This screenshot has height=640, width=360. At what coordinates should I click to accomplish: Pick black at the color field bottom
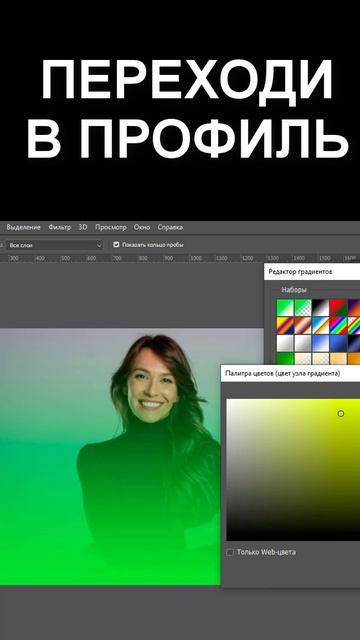[293, 538]
